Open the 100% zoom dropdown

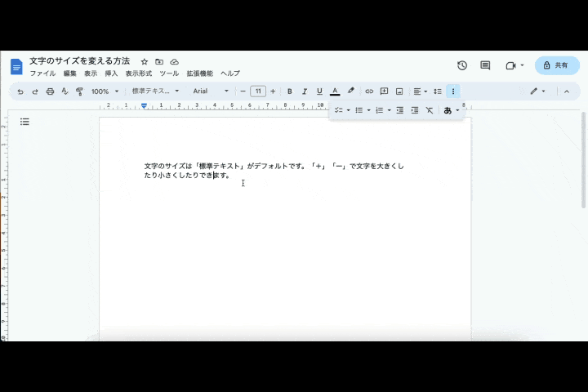tap(105, 91)
